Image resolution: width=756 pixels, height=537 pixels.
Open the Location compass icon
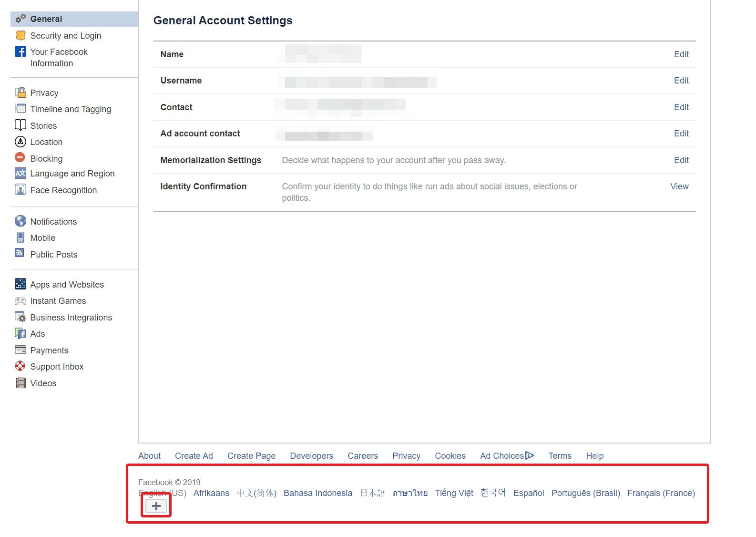pyautogui.click(x=20, y=142)
